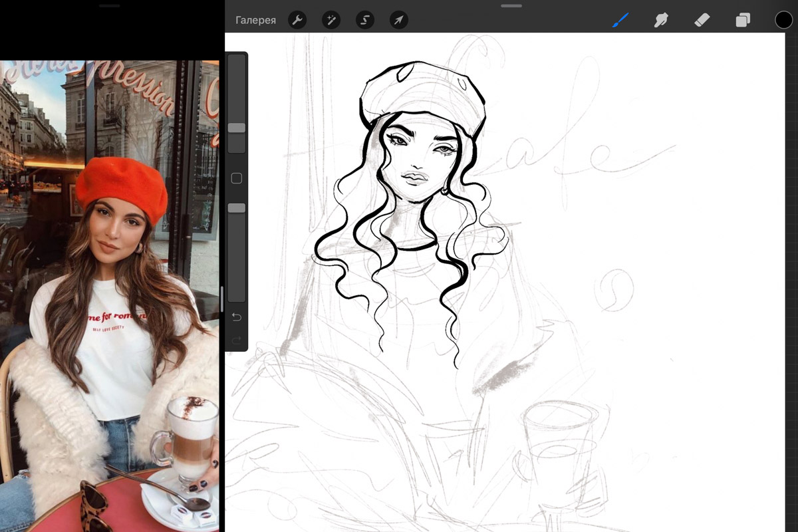Tap the grabber above the reference photo app

110,5
